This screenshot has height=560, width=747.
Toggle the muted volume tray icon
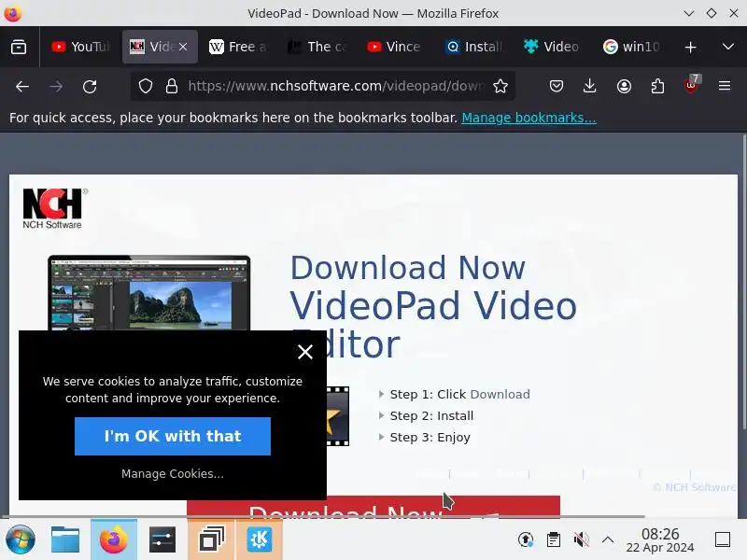pyautogui.click(x=581, y=539)
